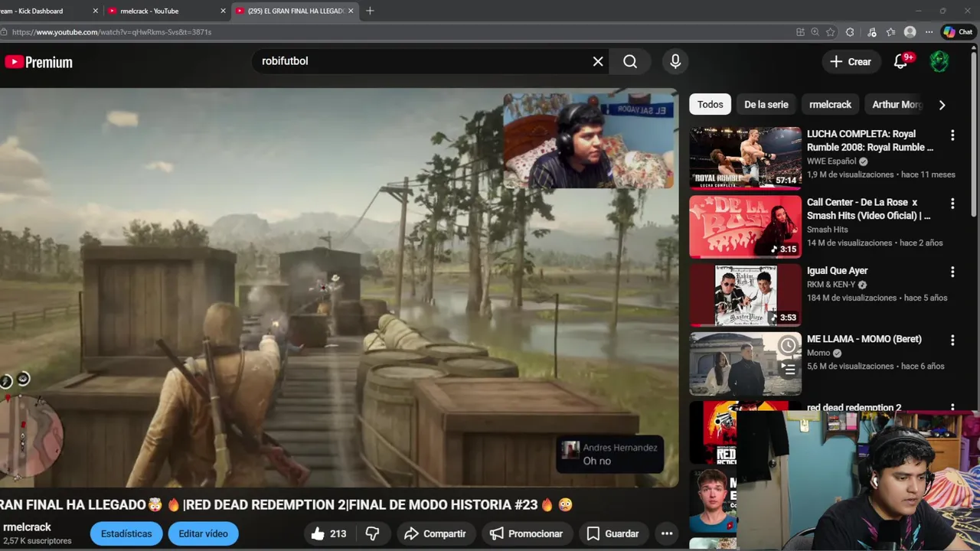Open WWE Español channel name

tap(831, 161)
